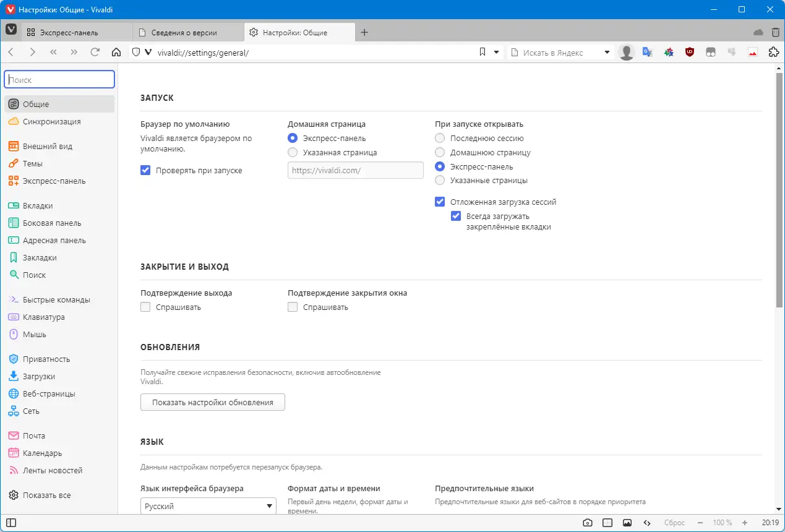This screenshot has width=785, height=532.
Task: Zoom out with the minus button
Action: [x=700, y=523]
